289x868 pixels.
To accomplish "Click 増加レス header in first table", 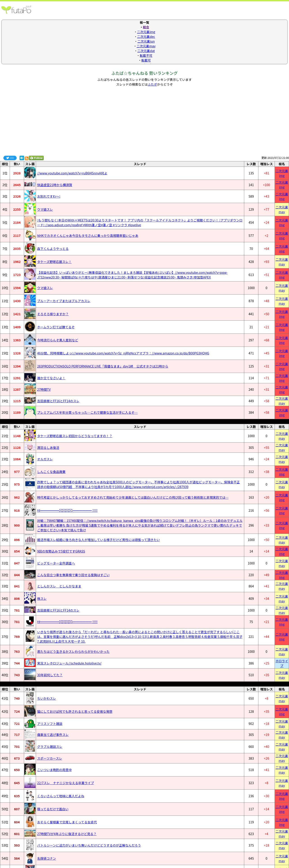I will click(266, 164).
